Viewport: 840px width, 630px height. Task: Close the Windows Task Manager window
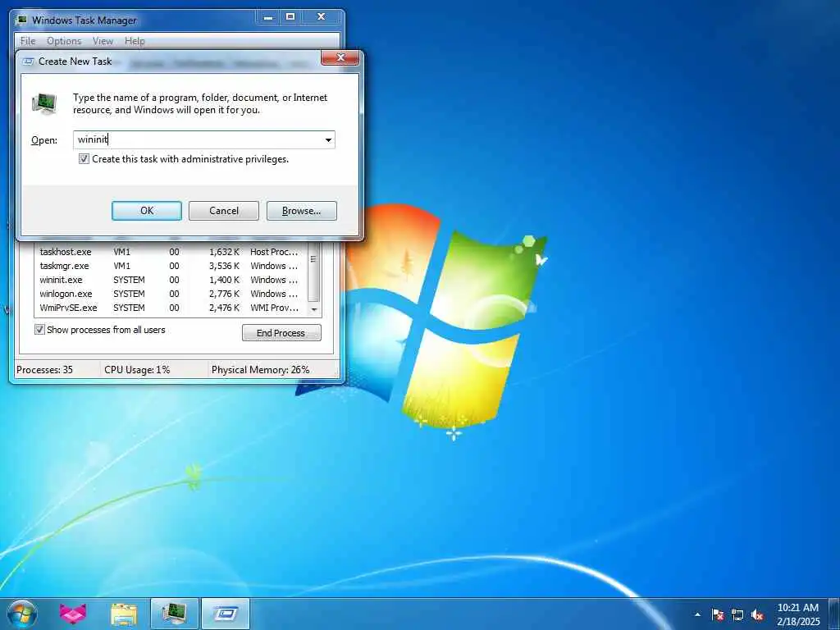point(322,17)
